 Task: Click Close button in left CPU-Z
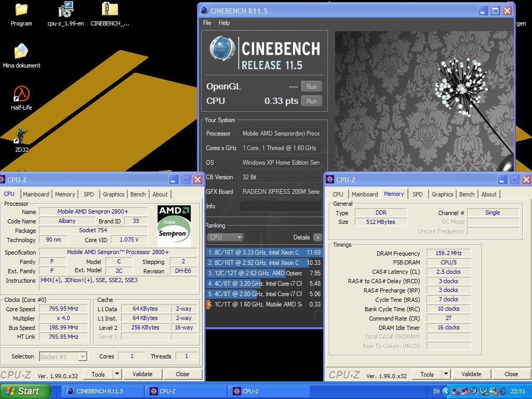point(182,374)
